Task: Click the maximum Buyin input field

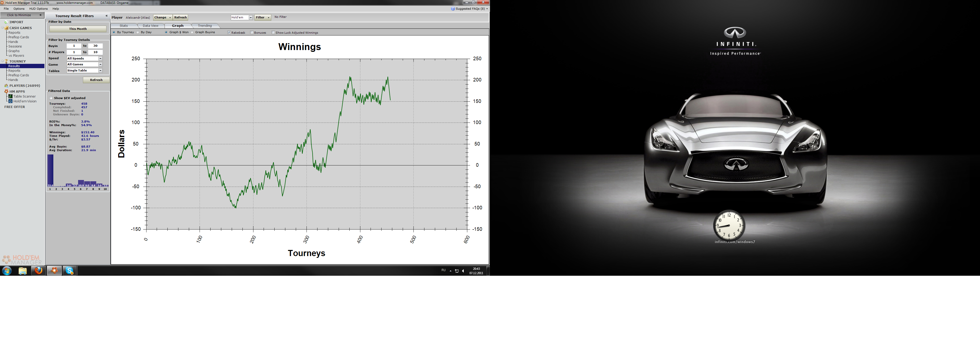Action: point(95,46)
